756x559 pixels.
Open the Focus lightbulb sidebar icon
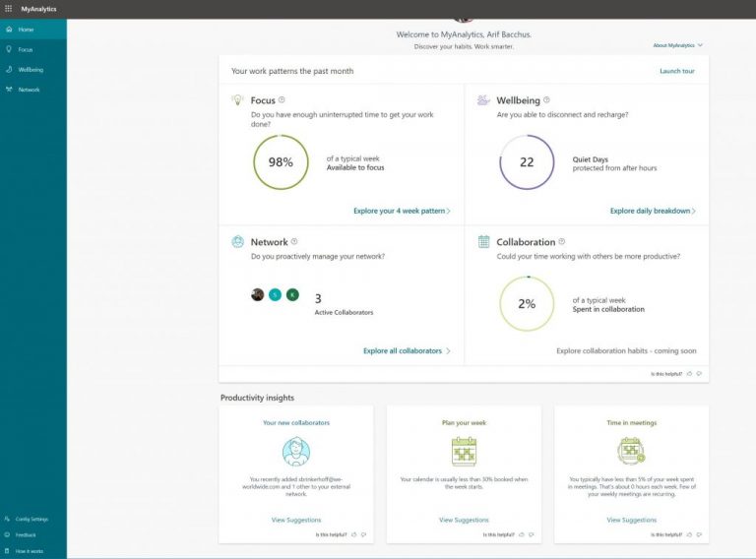tap(9, 49)
